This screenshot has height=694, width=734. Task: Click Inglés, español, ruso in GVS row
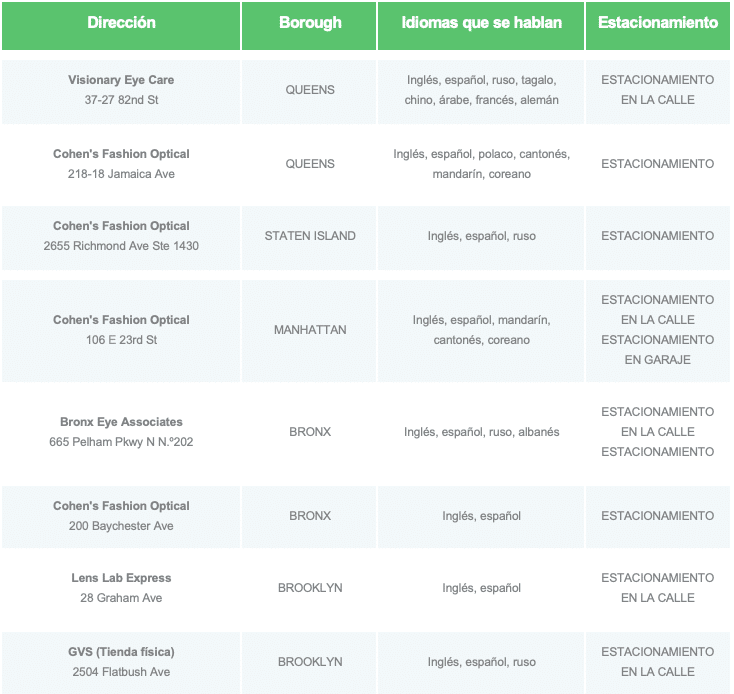[x=481, y=662]
